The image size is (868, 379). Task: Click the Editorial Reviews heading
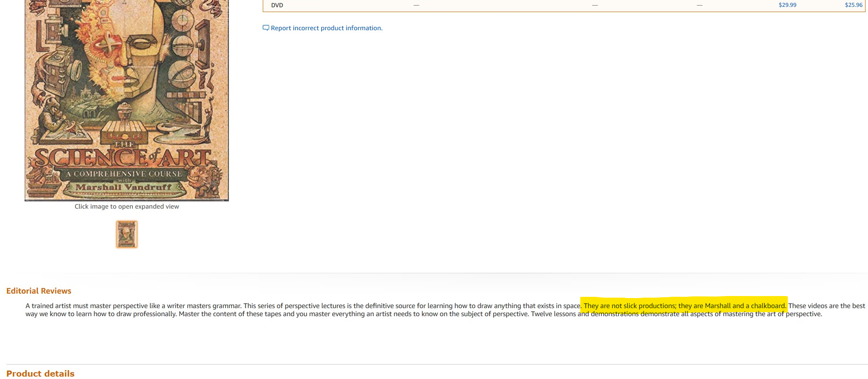39,291
